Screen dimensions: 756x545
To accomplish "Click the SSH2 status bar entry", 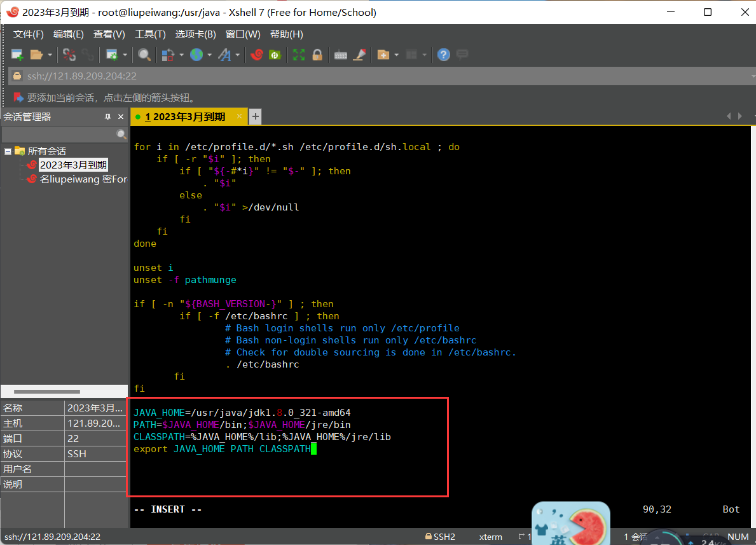I will pos(440,537).
